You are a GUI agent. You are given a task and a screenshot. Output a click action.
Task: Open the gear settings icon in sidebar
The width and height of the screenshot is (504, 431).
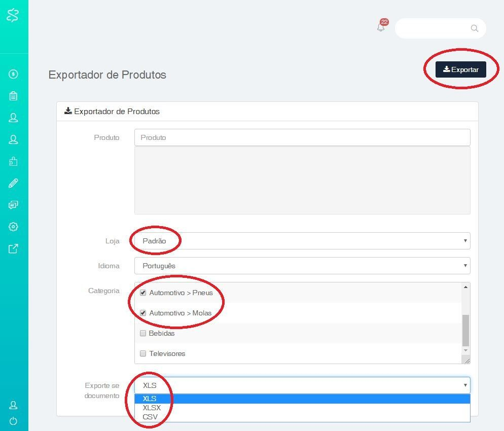pos(13,227)
